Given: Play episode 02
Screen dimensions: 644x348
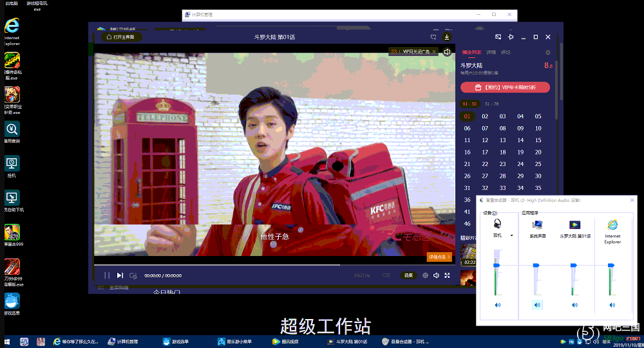Looking at the screenshot, I should coord(485,116).
